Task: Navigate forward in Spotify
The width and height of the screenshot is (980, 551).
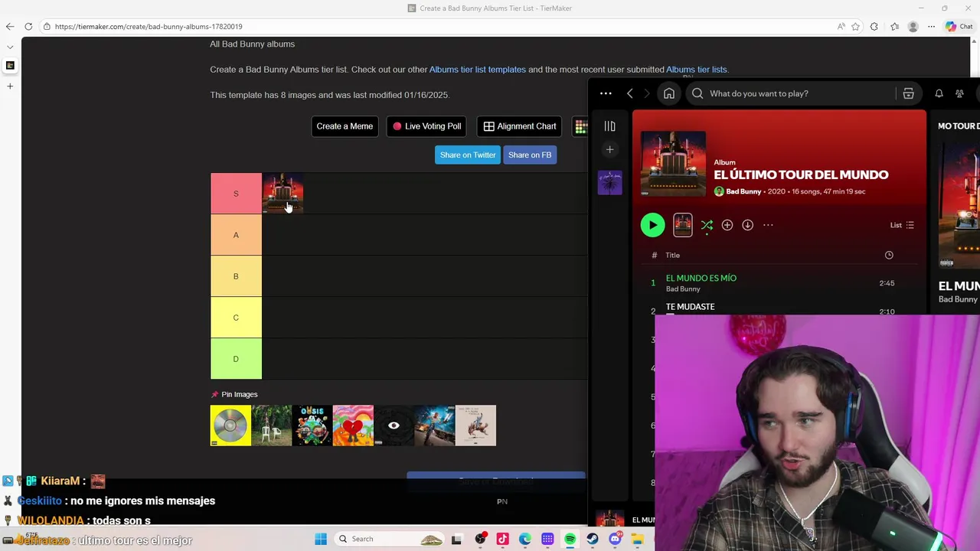Action: (x=646, y=93)
